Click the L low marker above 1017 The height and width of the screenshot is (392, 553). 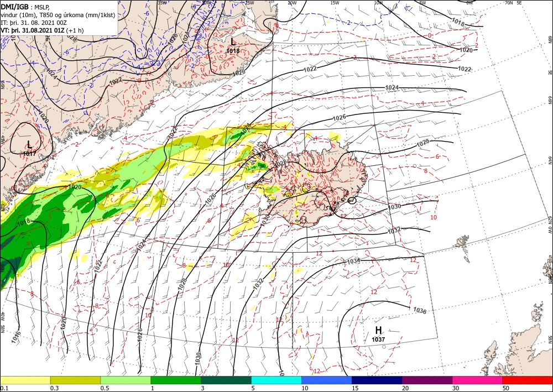[x=30, y=144]
